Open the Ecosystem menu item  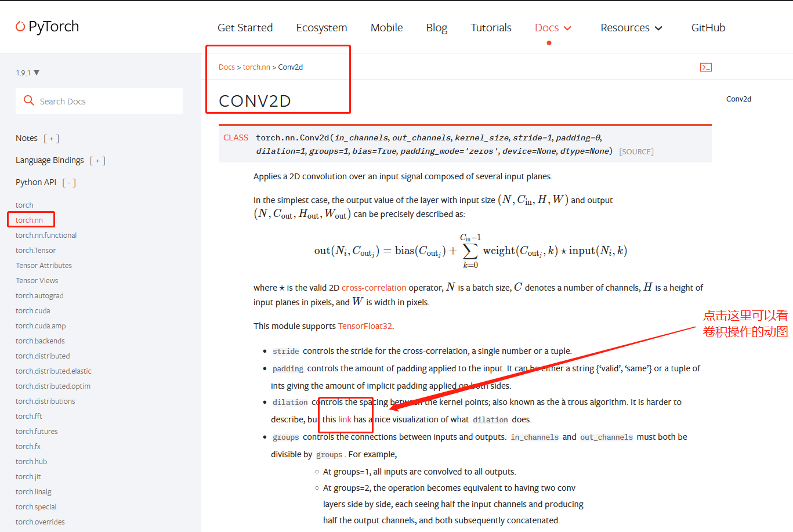tap(321, 27)
